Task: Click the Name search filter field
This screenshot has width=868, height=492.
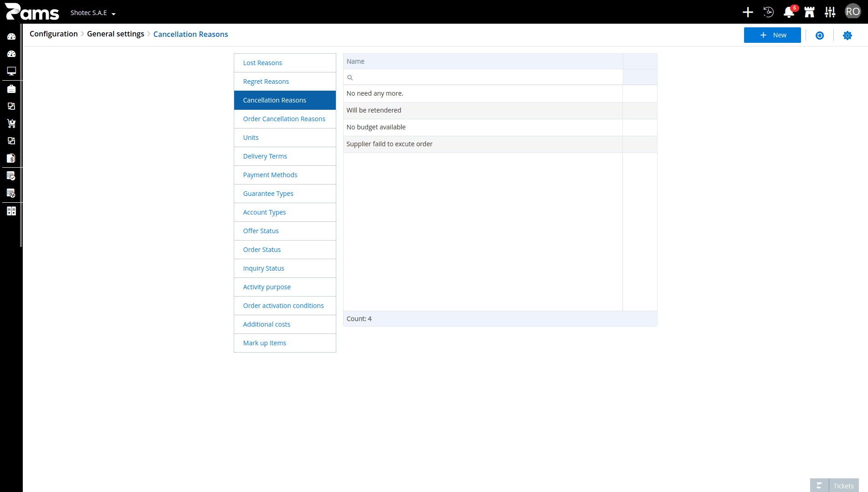Action: click(x=483, y=77)
